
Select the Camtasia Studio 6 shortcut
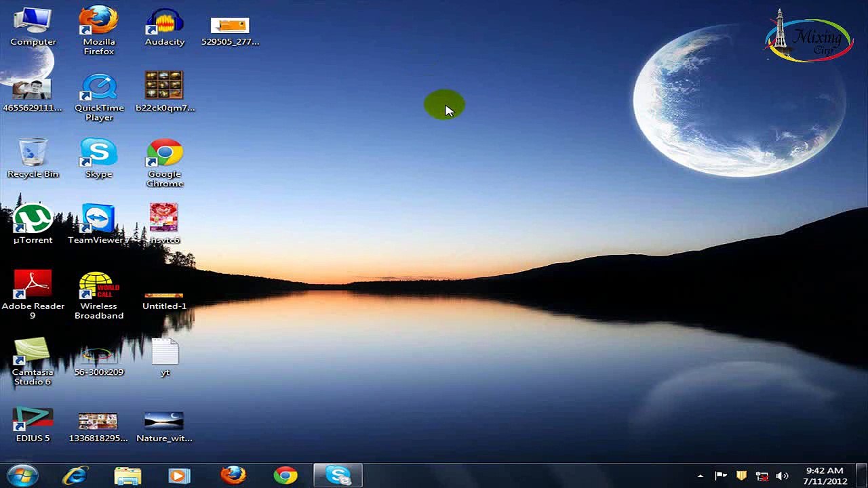(x=33, y=361)
